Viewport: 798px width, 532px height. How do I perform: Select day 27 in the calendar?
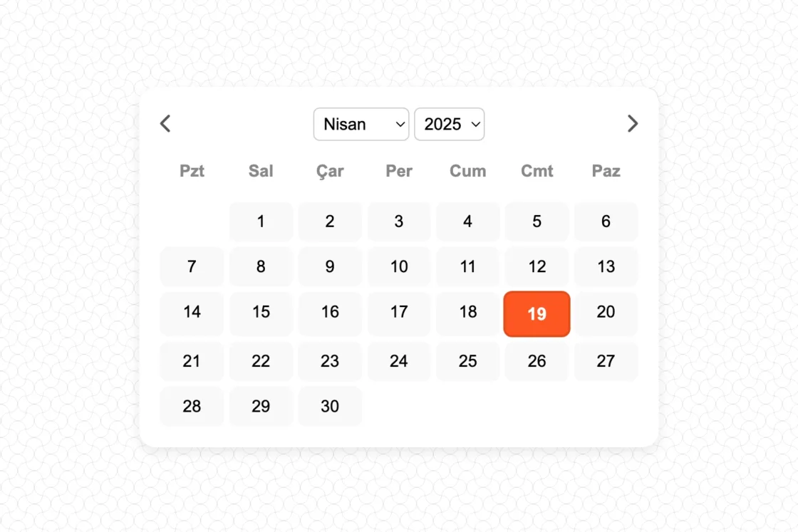[x=606, y=361]
